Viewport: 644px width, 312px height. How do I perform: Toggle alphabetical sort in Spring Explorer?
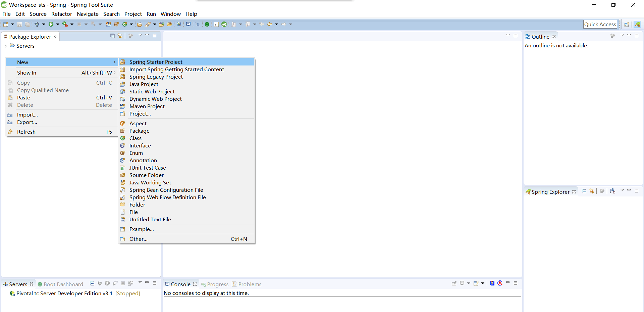[612, 191]
